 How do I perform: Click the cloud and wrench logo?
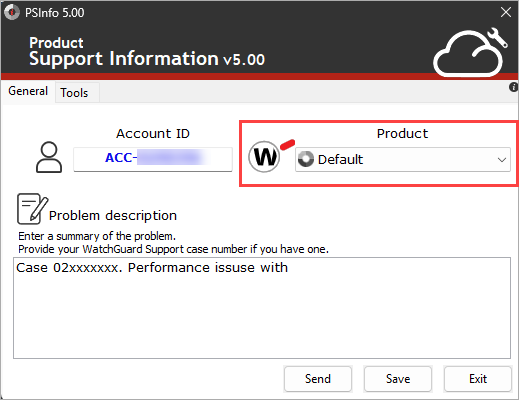point(470,52)
